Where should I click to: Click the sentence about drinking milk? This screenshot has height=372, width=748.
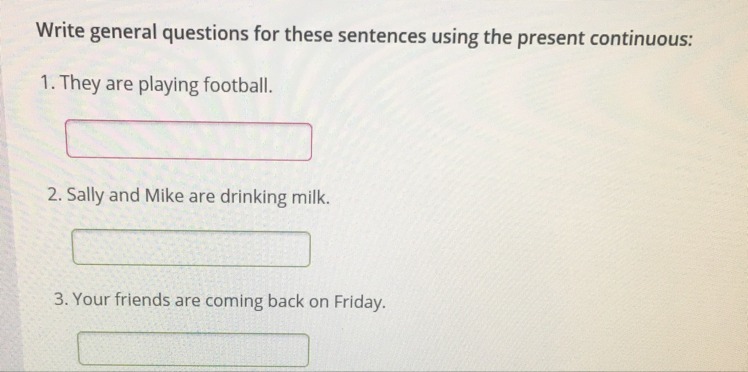(x=189, y=197)
